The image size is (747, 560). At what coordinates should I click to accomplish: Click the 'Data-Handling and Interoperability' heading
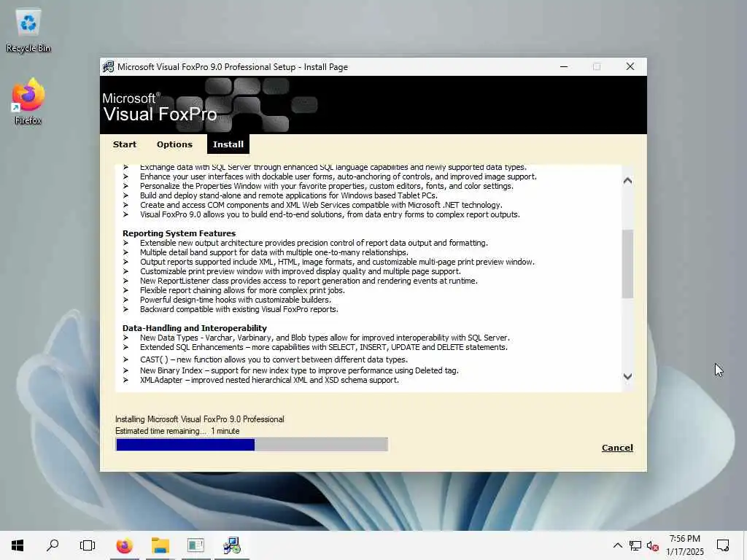[194, 328]
